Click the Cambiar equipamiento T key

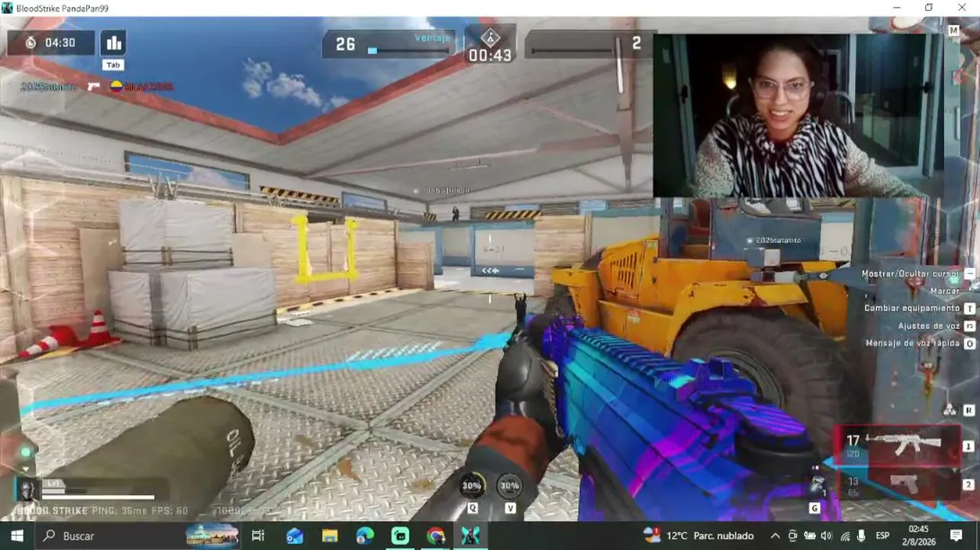pyautogui.click(x=970, y=309)
